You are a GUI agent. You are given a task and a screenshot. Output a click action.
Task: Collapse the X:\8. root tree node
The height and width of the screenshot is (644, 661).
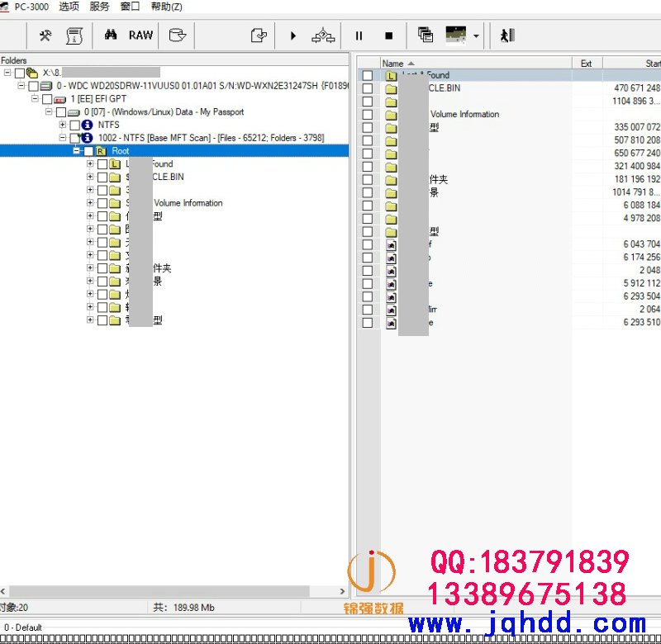coord(7,73)
